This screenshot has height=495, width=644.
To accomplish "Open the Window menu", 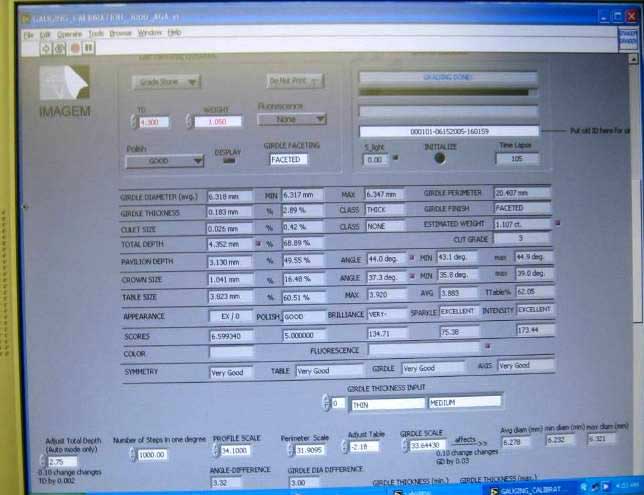I will (150, 32).
